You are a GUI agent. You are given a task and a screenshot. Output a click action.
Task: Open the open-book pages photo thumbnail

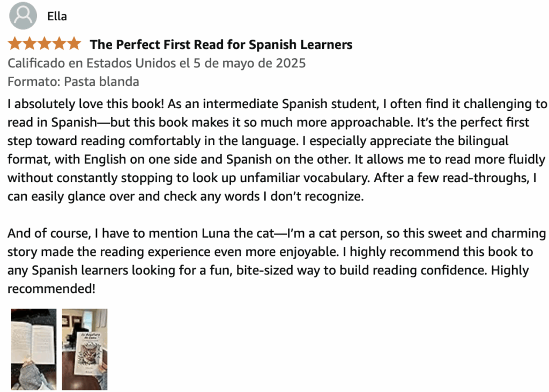(x=33, y=349)
